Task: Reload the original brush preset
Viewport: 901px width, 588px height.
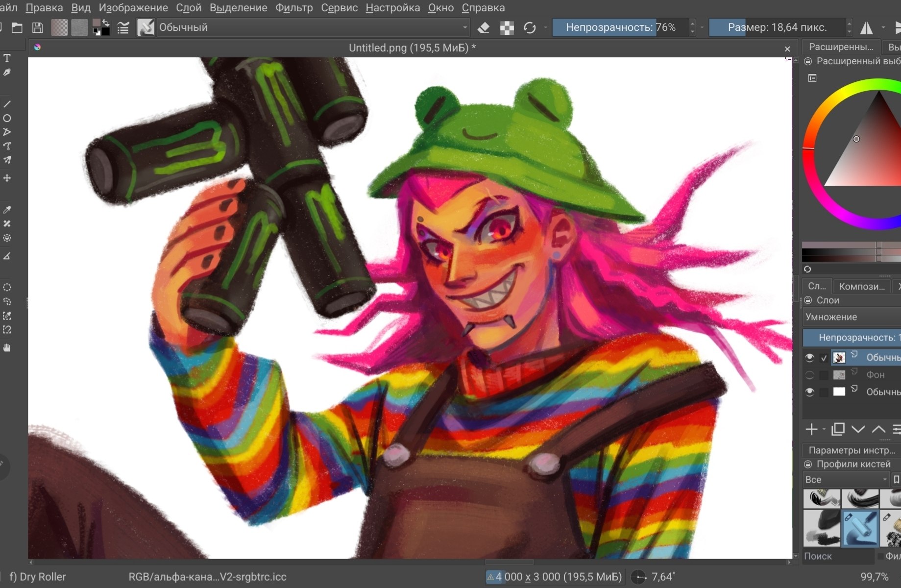Action: coord(530,27)
